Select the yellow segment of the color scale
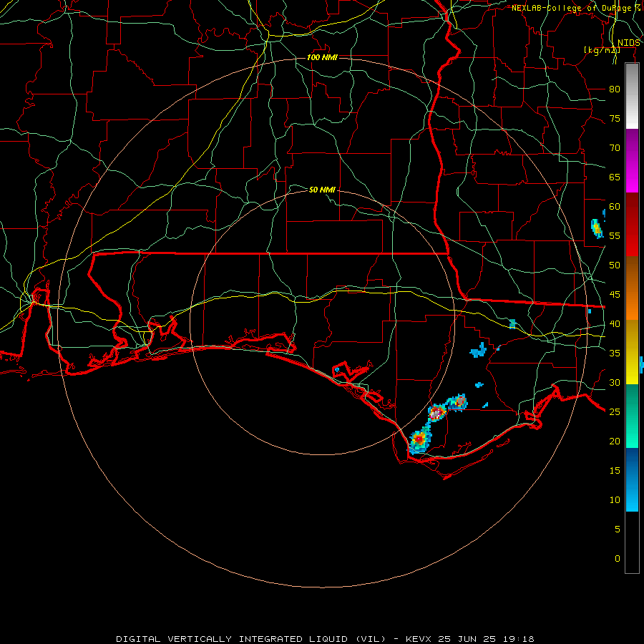This screenshot has width=644, height=644. pyautogui.click(x=632, y=352)
